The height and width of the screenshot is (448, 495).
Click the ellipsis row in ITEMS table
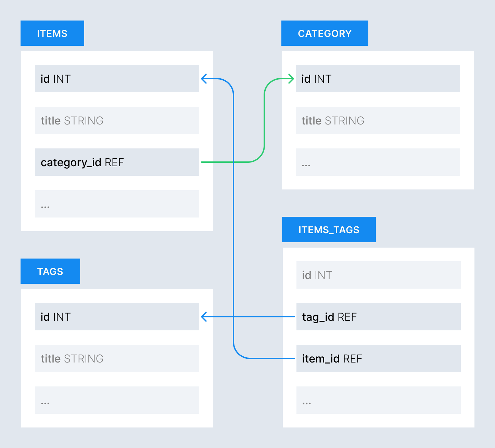pyautogui.click(x=117, y=204)
